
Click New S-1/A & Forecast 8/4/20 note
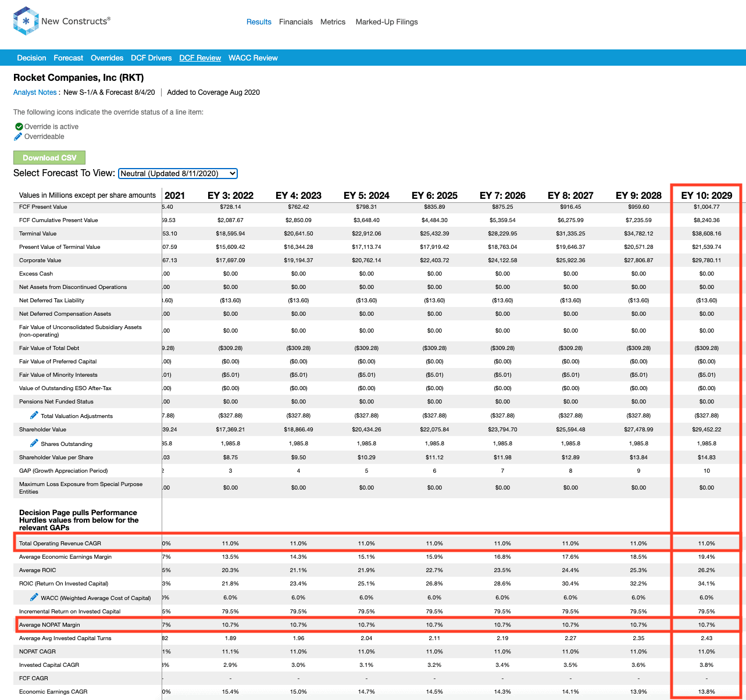(109, 92)
